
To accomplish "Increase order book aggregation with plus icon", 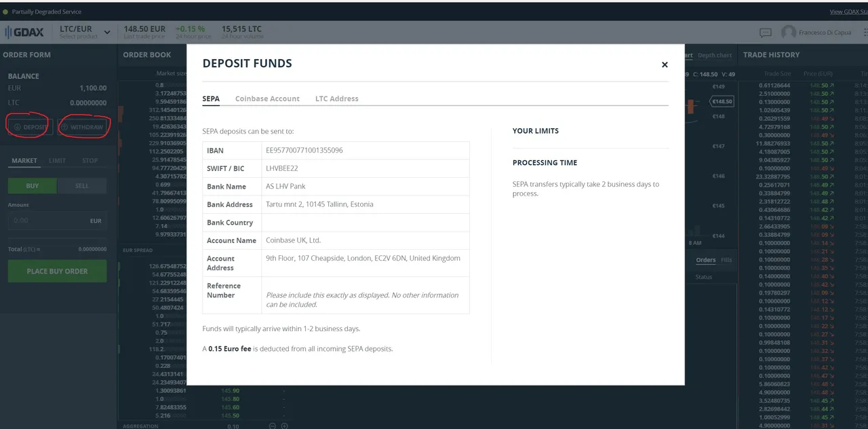I will [x=285, y=426].
